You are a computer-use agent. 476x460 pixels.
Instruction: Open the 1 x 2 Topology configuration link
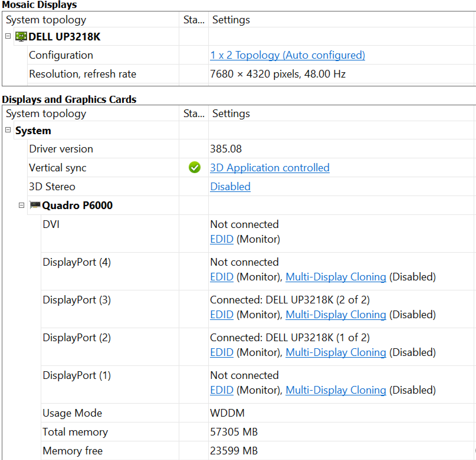(x=287, y=55)
